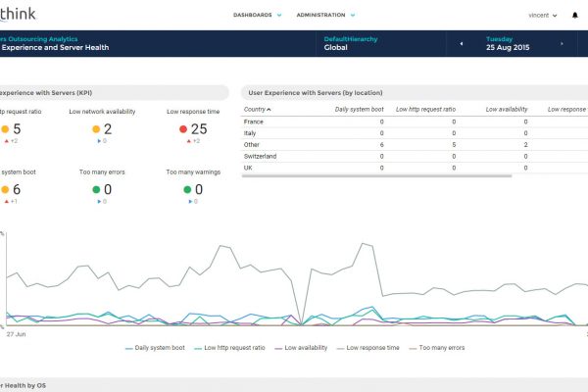
Task: Click the 27 Jun chart axis label
Action: [x=16, y=334]
